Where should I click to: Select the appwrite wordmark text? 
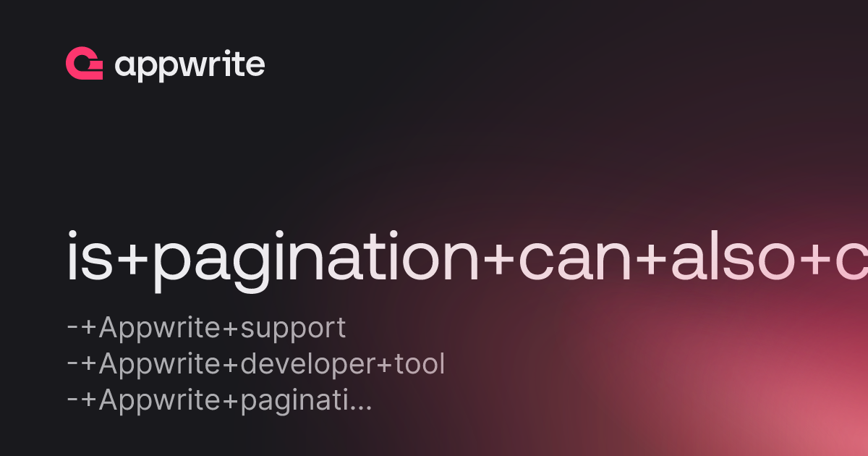pos(190,66)
